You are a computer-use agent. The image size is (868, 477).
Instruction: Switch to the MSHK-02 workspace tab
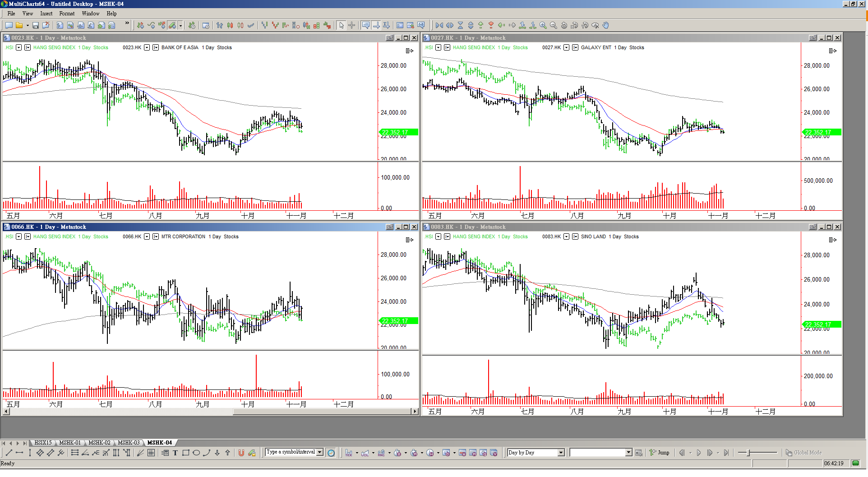point(99,443)
